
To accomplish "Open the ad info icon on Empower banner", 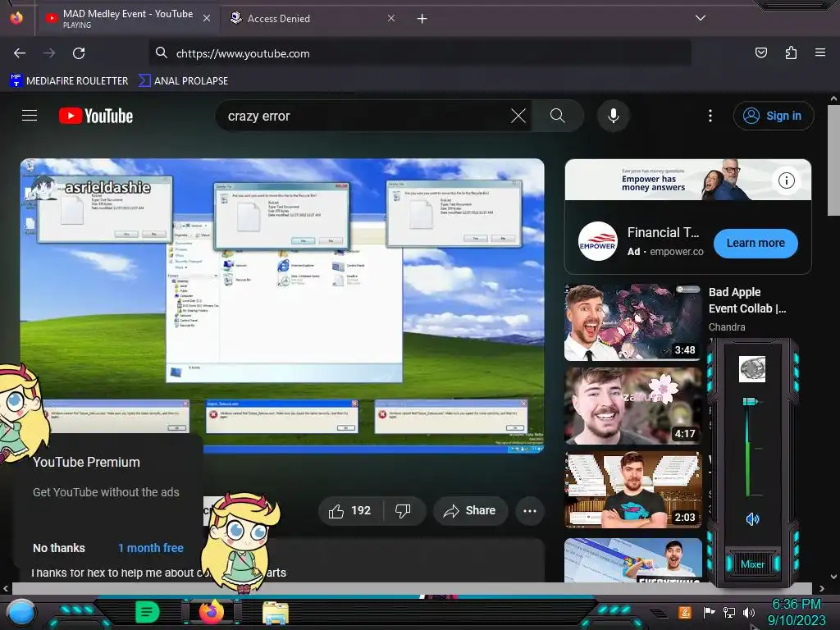I will point(787,180).
